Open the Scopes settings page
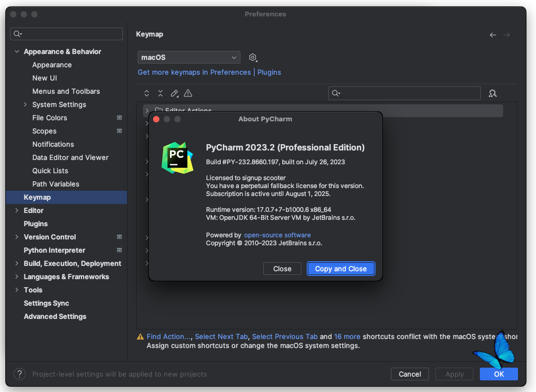Viewport: 536px width, 392px height. point(44,131)
